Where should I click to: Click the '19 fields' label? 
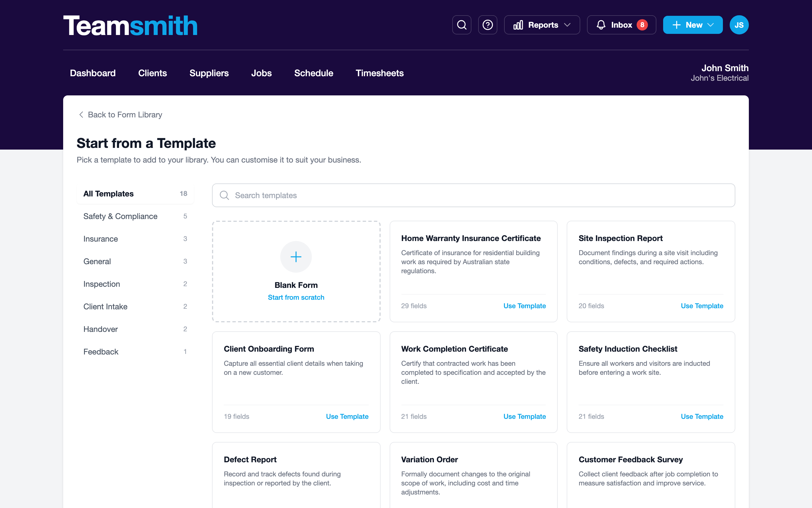click(x=236, y=416)
